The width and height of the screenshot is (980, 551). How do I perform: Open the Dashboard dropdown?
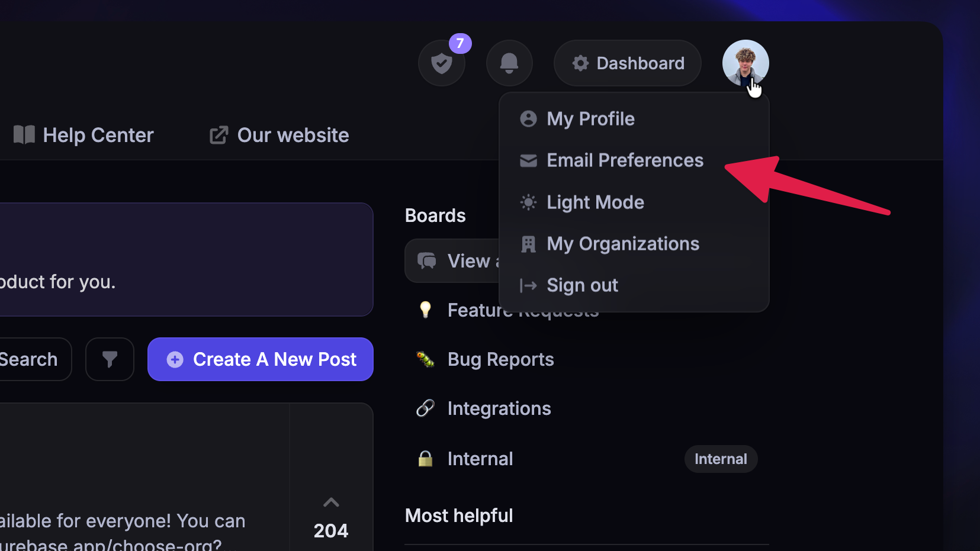(626, 63)
